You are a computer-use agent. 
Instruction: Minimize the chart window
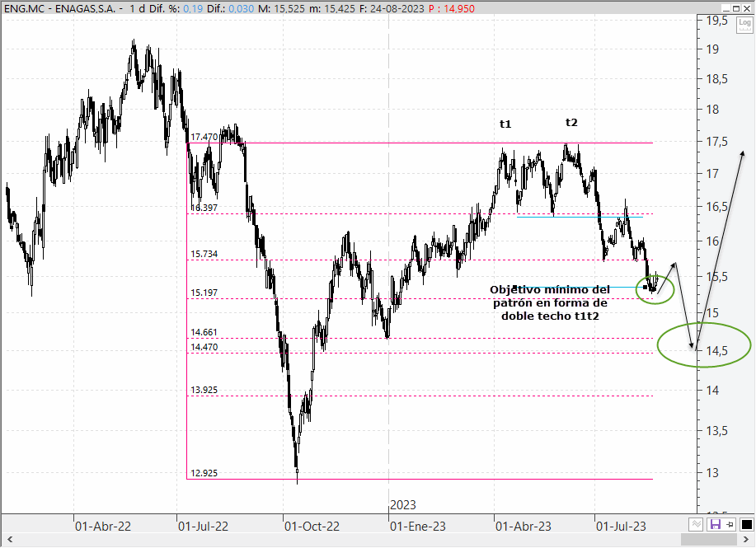tap(726, 8)
